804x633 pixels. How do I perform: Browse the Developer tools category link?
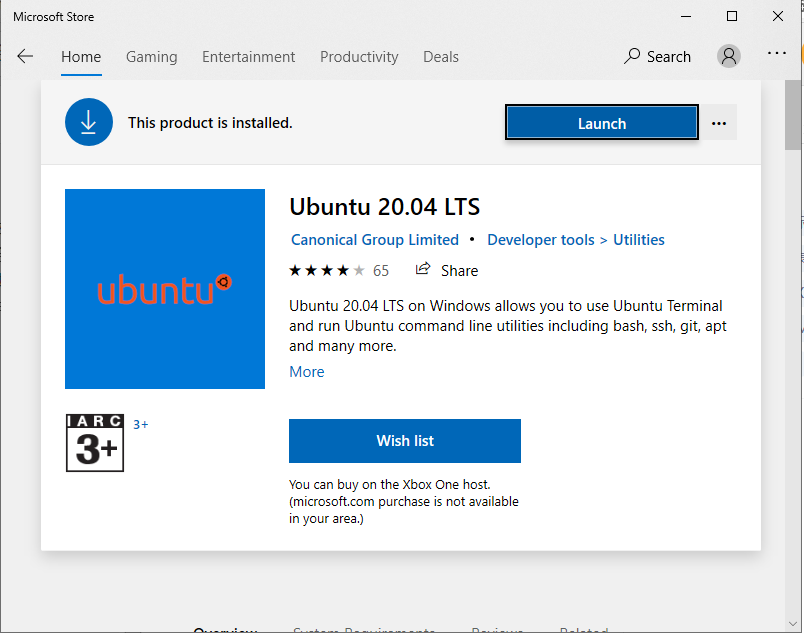(x=540, y=239)
